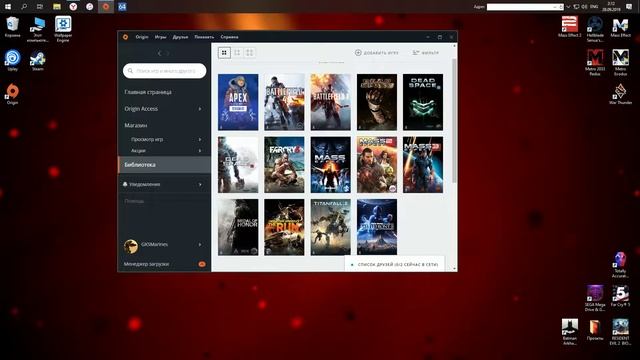Click the GKMarines profile avatar
This screenshot has height=360, width=640.
pyautogui.click(x=131, y=246)
